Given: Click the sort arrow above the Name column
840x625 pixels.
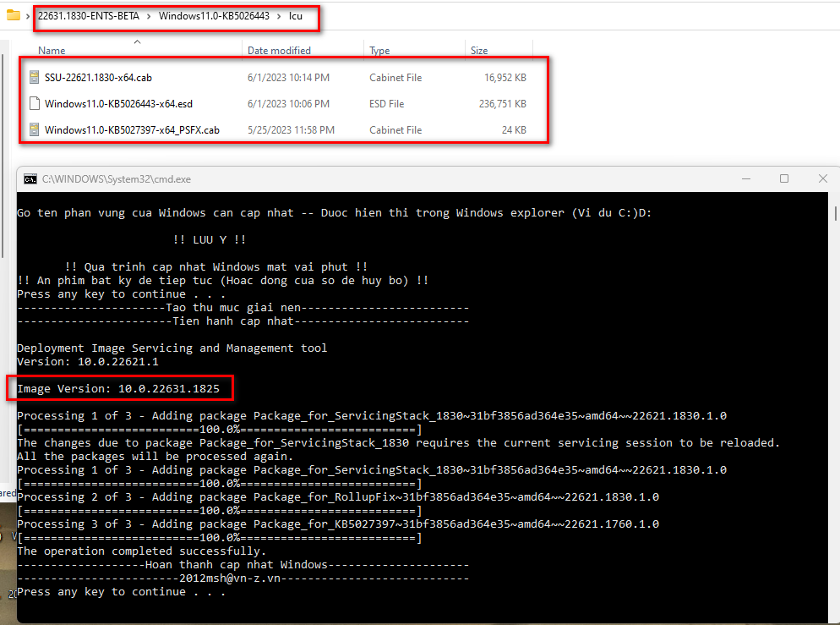Looking at the screenshot, I should (x=137, y=41).
